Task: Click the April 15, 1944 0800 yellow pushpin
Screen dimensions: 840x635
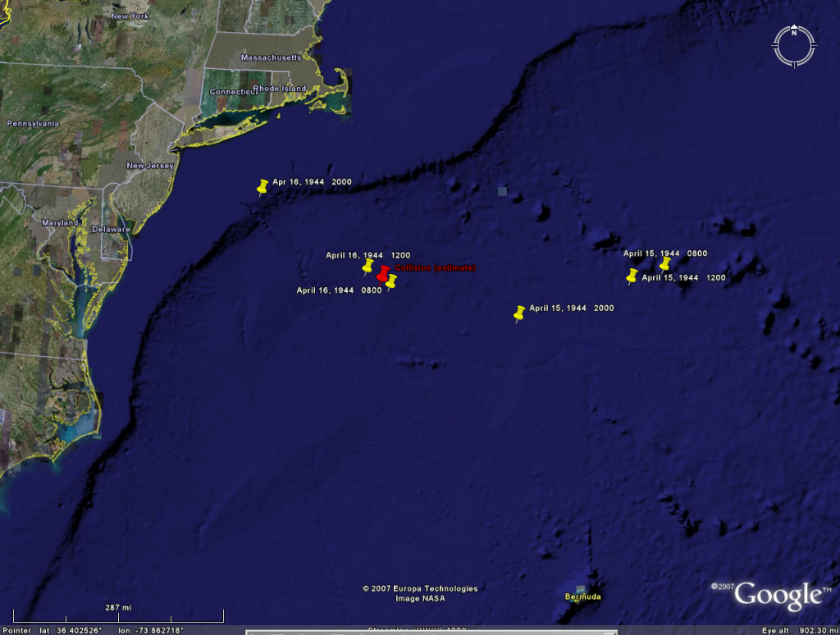Action: click(x=665, y=263)
